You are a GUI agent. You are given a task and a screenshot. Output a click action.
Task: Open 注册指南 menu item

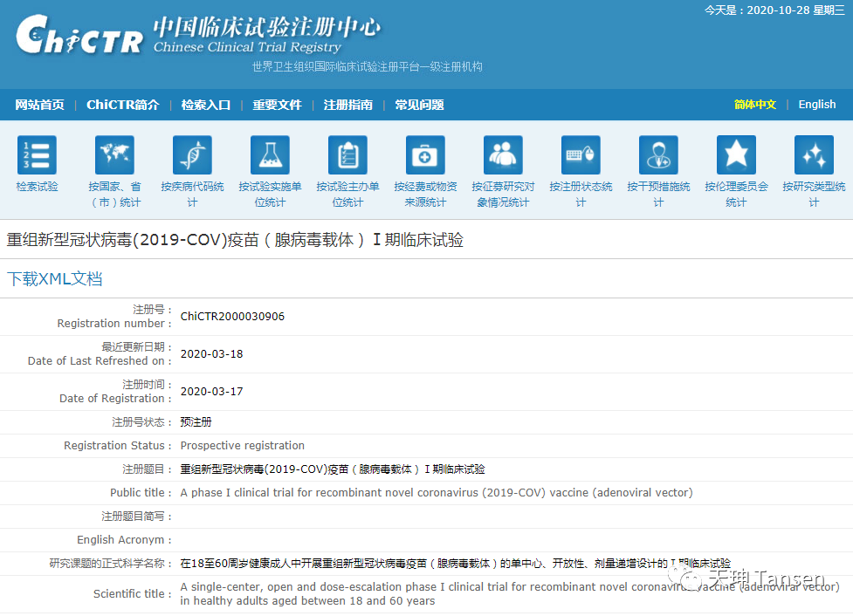348,105
